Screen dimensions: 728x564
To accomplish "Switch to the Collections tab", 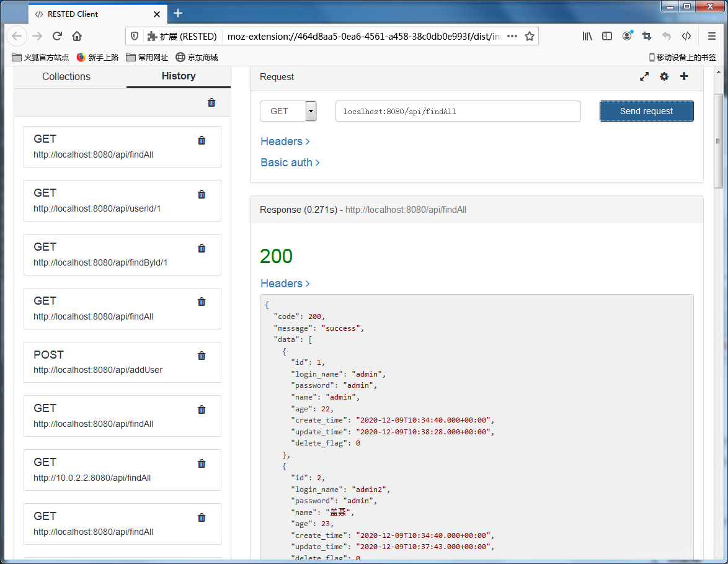I will (x=66, y=77).
